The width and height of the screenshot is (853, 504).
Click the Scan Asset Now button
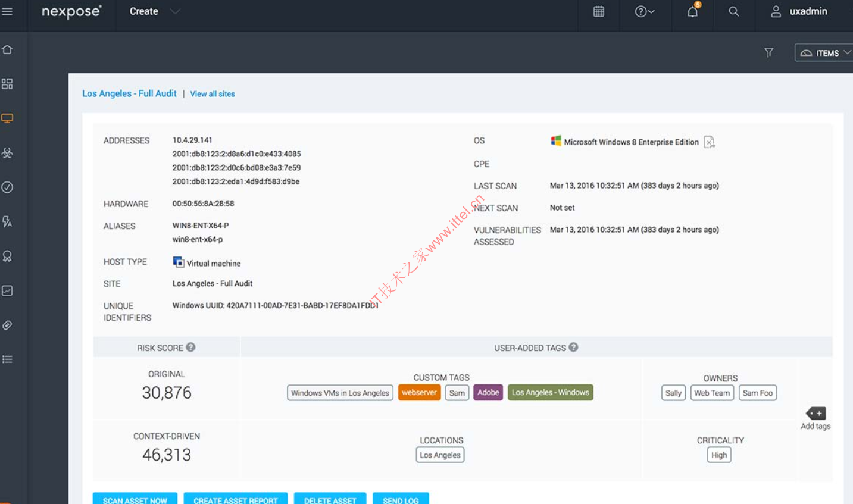135,500
